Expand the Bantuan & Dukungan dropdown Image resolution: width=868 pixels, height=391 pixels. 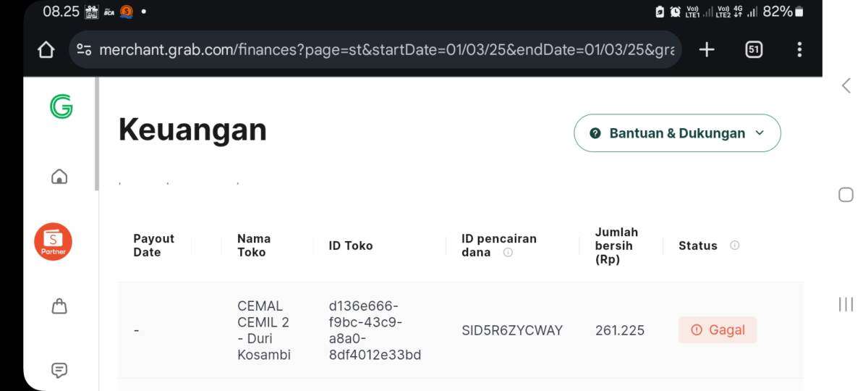click(677, 133)
